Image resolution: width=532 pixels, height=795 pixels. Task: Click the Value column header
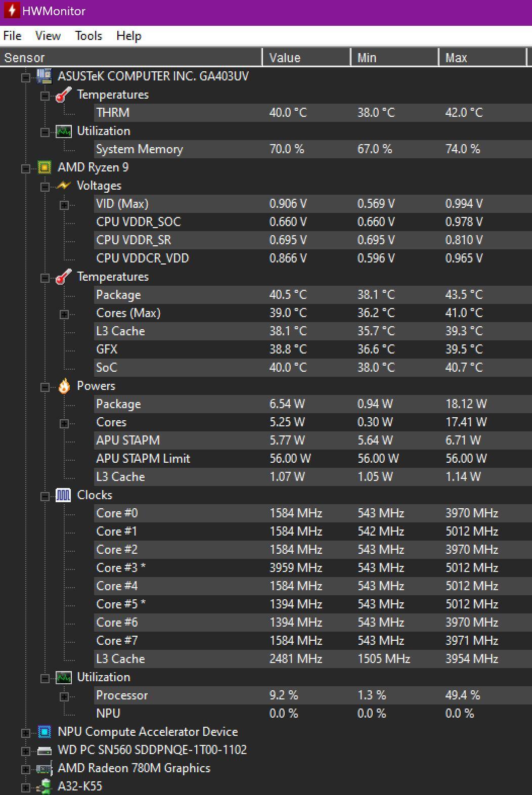(x=305, y=58)
